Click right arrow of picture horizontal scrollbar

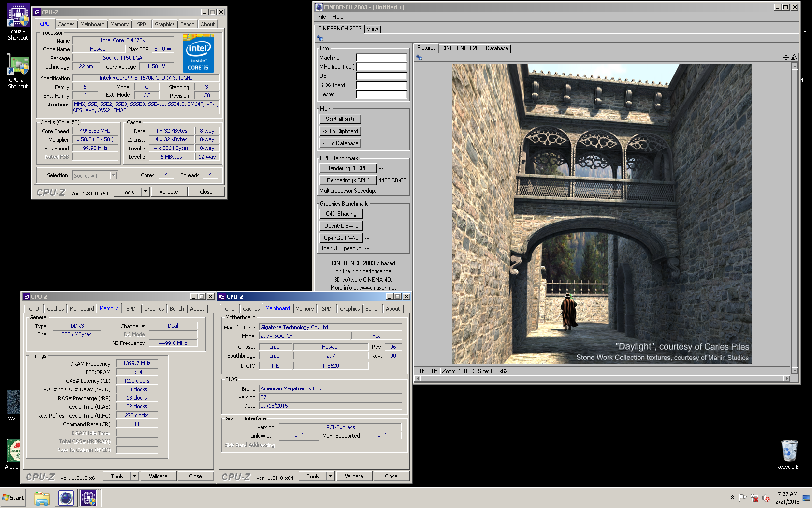tap(787, 379)
